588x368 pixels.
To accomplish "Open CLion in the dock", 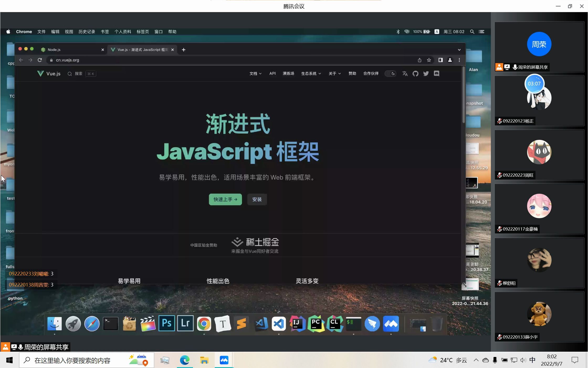I will 335,324.
